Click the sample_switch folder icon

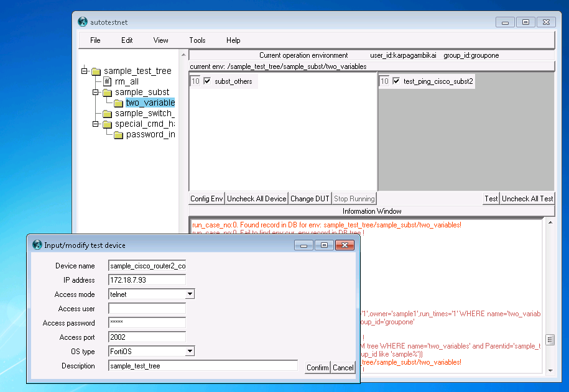107,114
